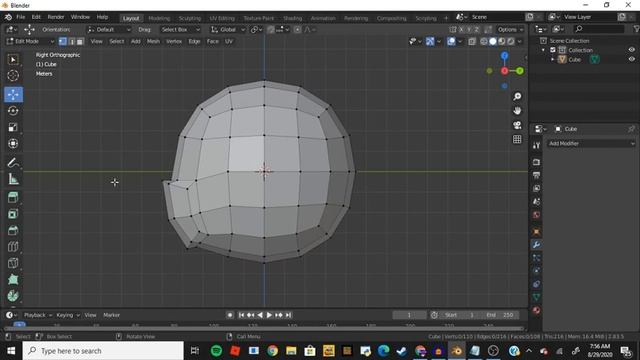Open the Keying dropdown in timeline

pyautogui.click(x=68, y=315)
